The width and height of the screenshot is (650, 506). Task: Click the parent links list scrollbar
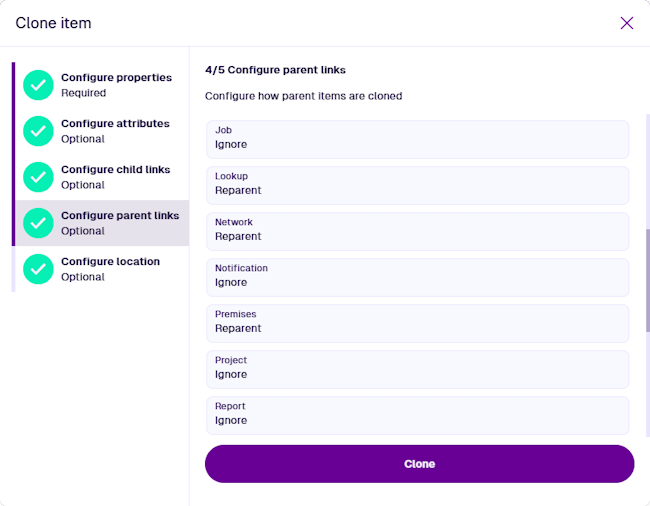point(647,280)
